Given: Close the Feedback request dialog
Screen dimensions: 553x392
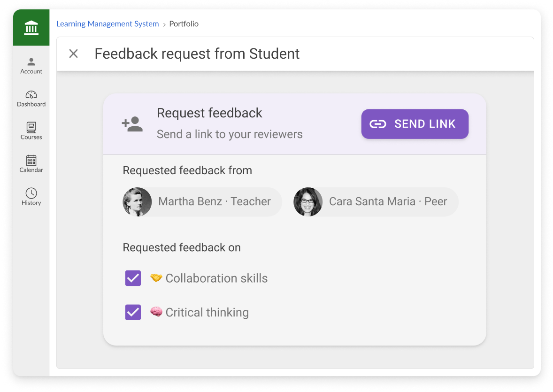Looking at the screenshot, I should point(73,54).
